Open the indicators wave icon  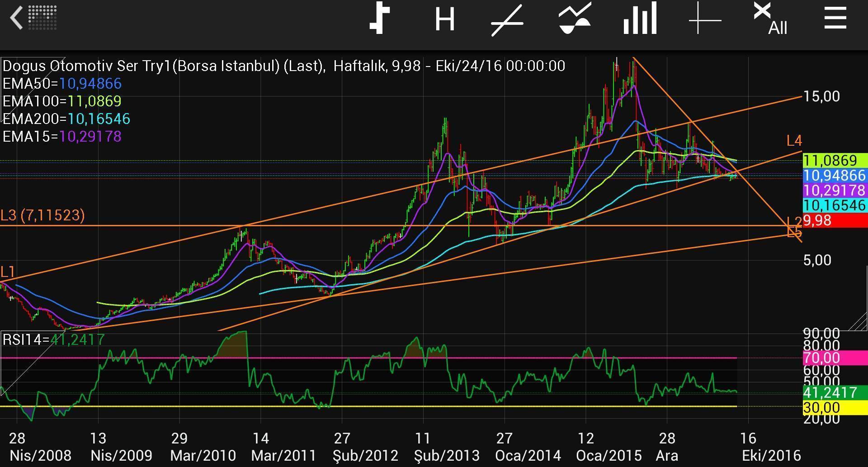pos(575,19)
